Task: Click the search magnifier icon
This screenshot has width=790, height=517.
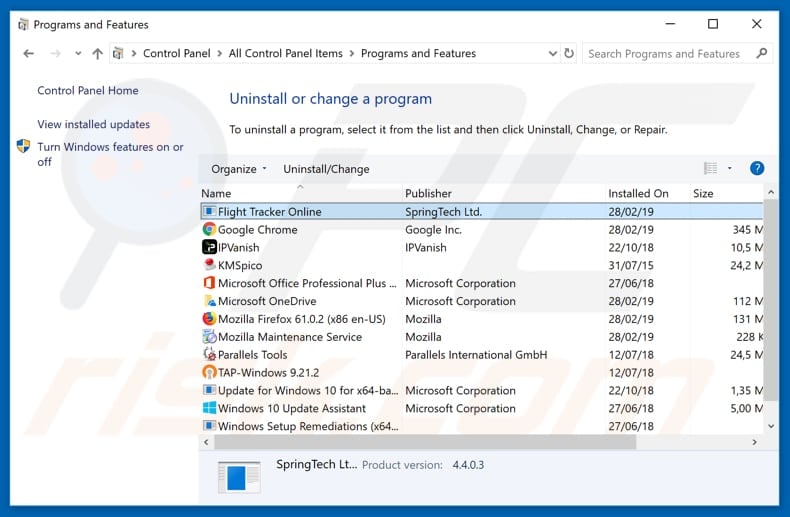Action: tap(762, 53)
